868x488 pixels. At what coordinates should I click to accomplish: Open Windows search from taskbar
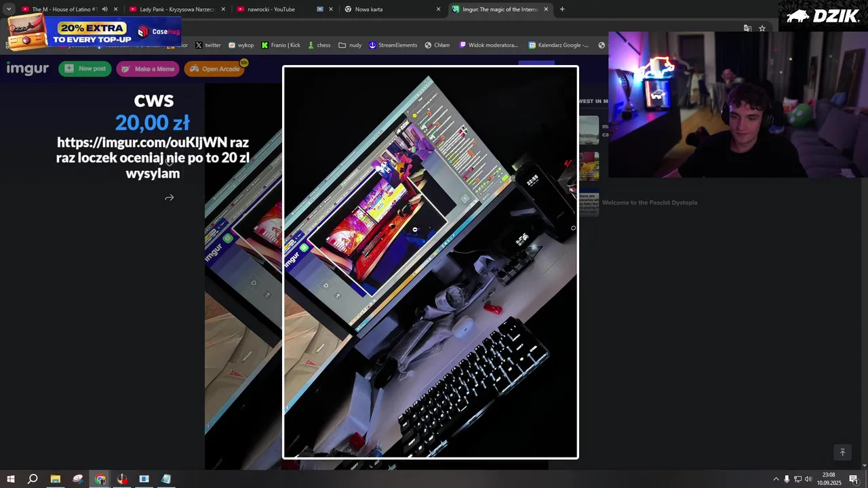33,479
